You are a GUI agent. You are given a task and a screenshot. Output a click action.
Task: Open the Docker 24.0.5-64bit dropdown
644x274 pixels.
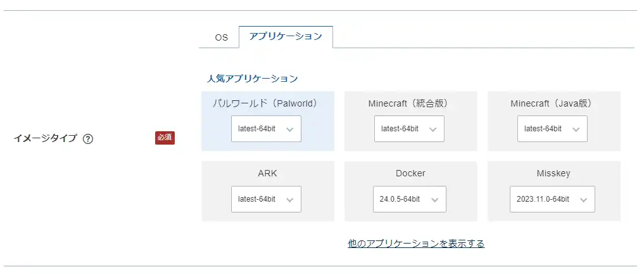[x=410, y=199]
